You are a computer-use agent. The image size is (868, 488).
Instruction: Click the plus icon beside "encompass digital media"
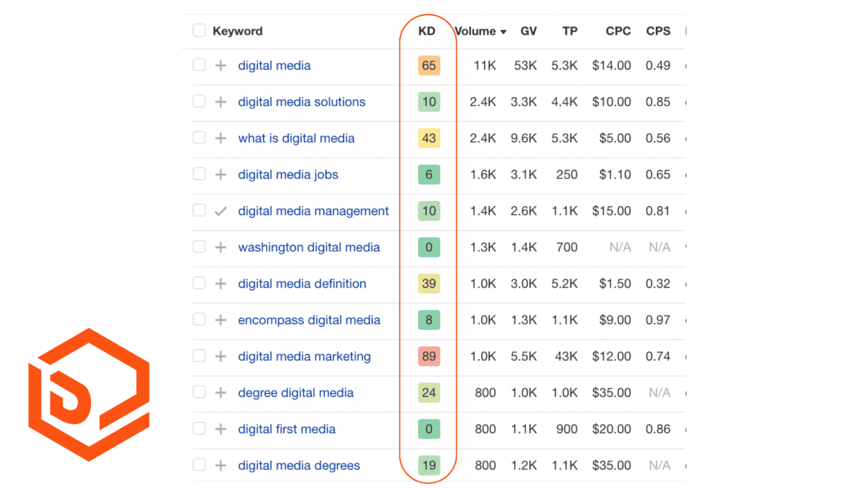pyautogui.click(x=220, y=320)
